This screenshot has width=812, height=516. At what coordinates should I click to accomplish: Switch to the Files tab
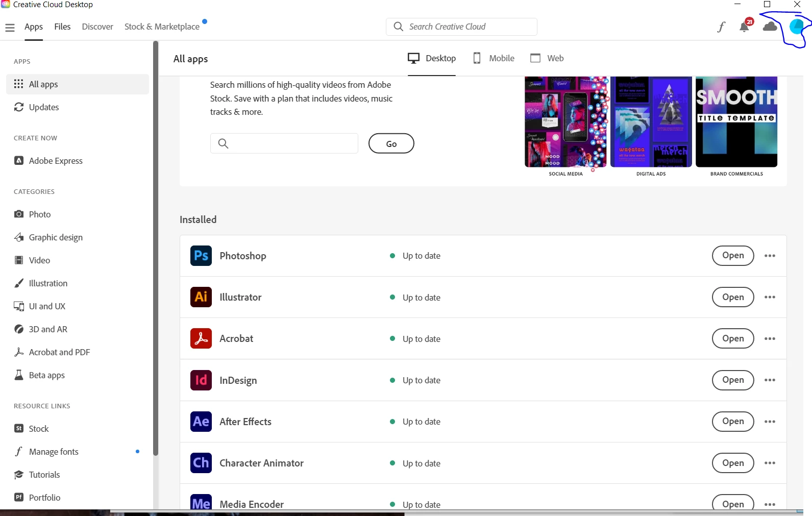pos(62,27)
